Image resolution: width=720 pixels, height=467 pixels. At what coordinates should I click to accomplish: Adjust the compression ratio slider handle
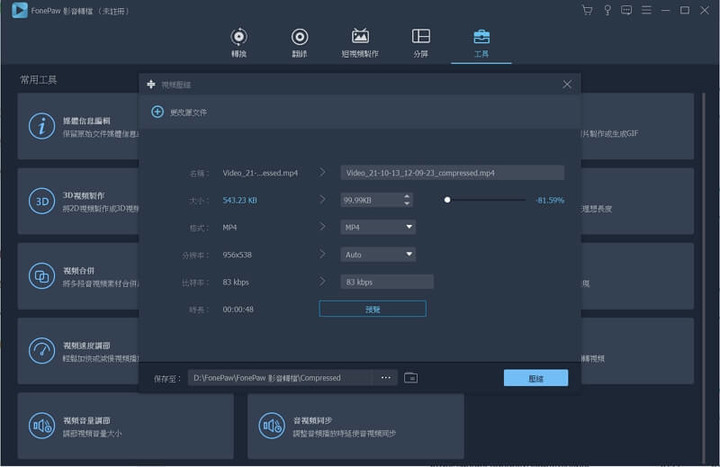pos(447,200)
